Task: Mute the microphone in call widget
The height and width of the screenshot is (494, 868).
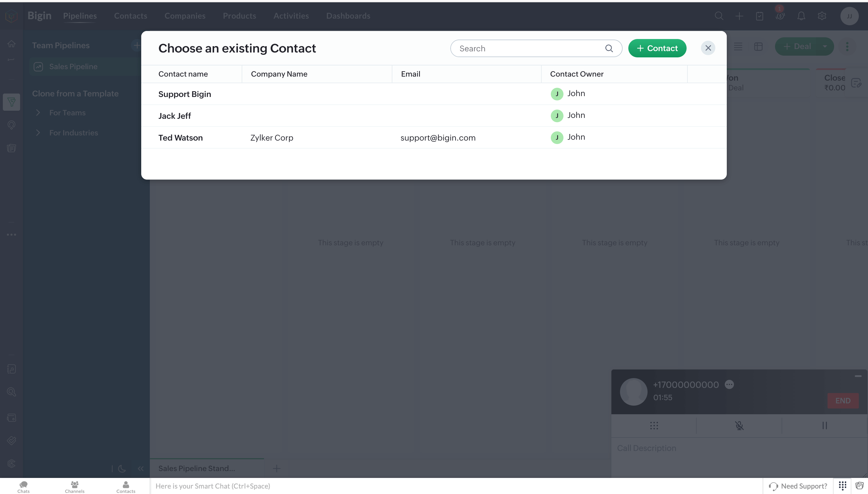Action: 739,425
